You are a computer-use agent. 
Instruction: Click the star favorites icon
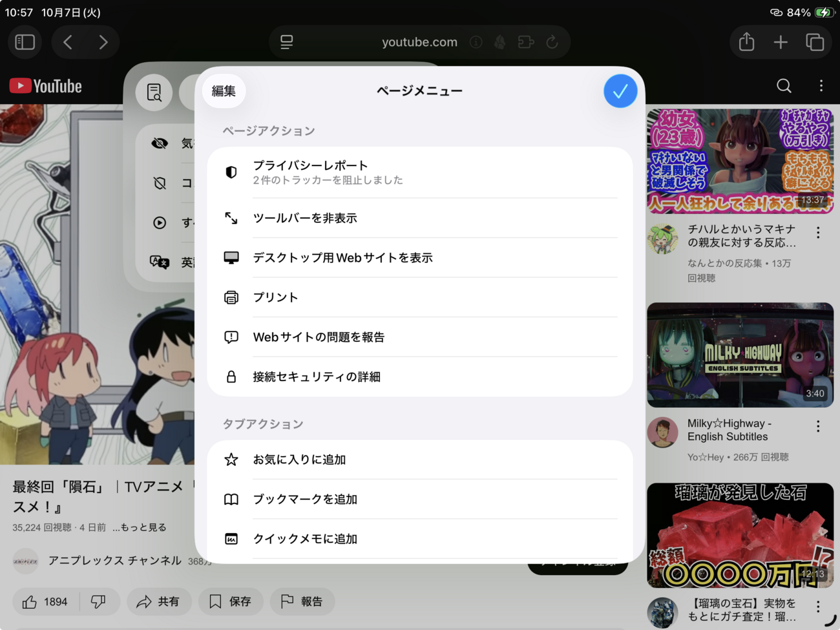tap(231, 459)
